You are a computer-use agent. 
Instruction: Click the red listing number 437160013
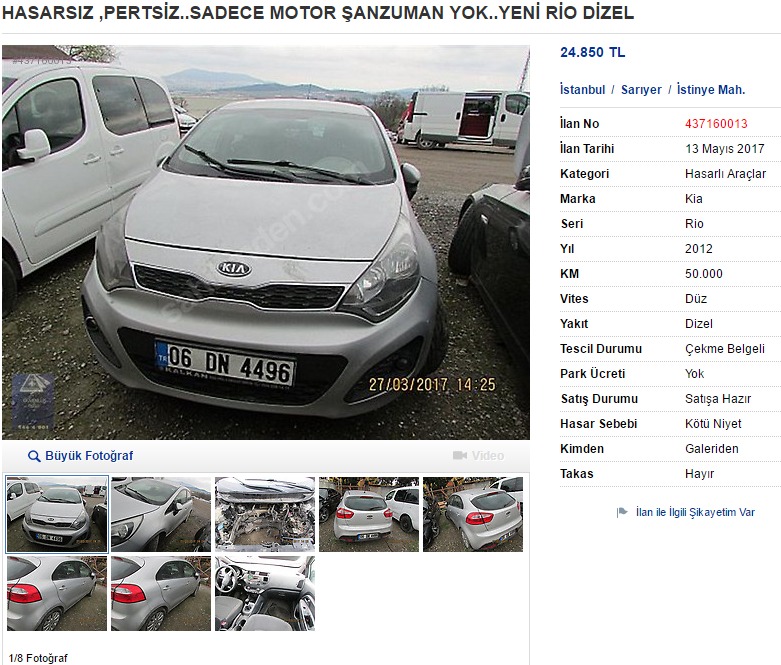point(716,124)
